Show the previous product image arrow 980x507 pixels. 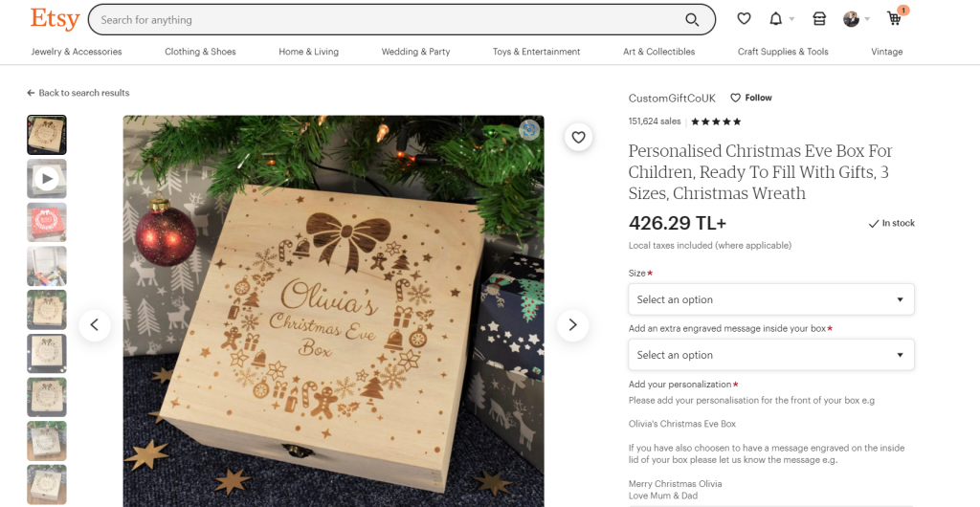point(95,324)
